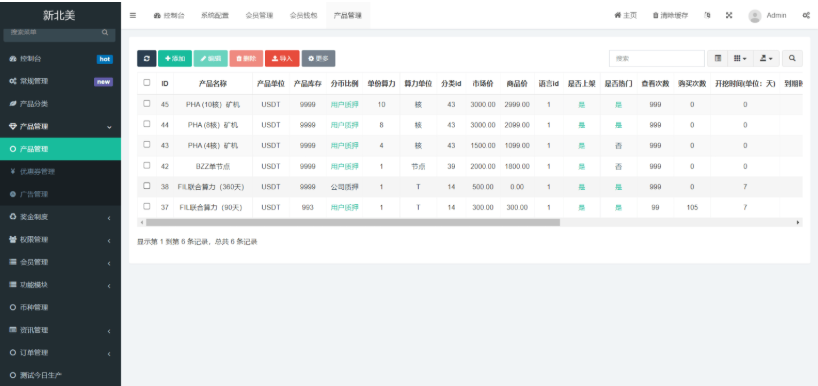Click the 控制台 dashboard icon in sidebar
The image size is (818, 386).
pyautogui.click(x=13, y=59)
